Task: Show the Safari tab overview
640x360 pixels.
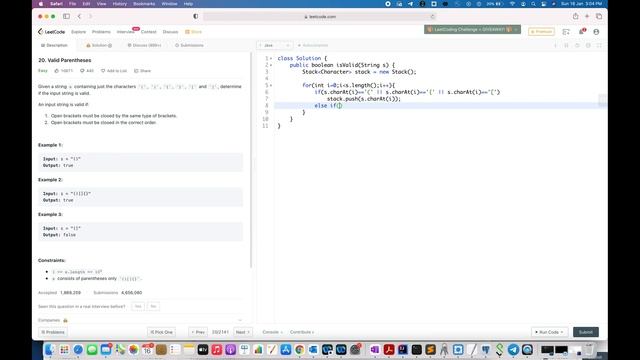Action: click(x=599, y=16)
